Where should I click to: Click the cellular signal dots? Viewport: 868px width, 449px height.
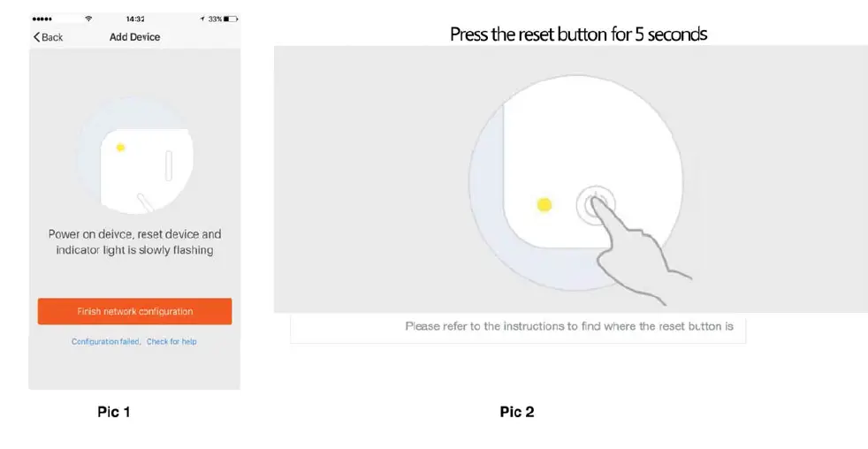coord(42,18)
